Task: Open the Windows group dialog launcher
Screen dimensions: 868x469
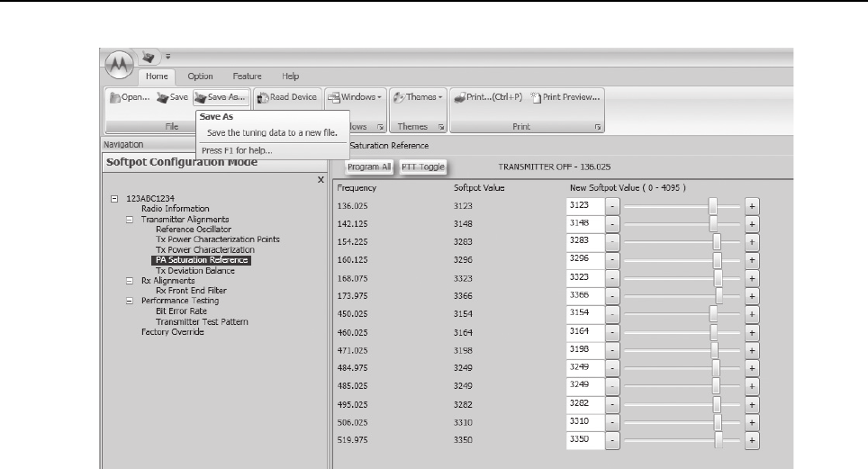Action: [x=380, y=127]
